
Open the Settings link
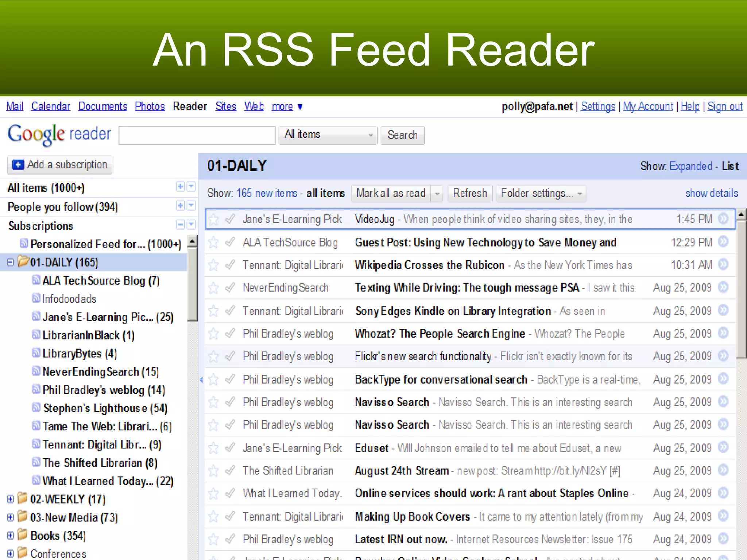coord(598,106)
